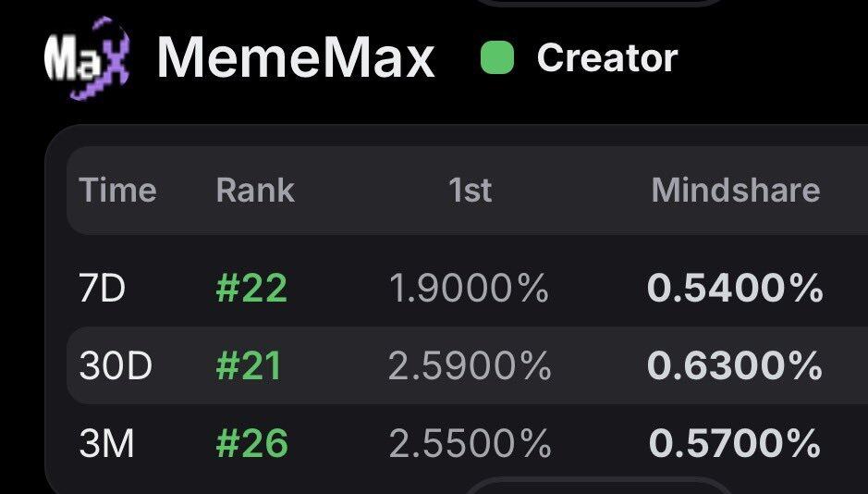
Task: Click the #26 rank value
Action: tap(251, 444)
